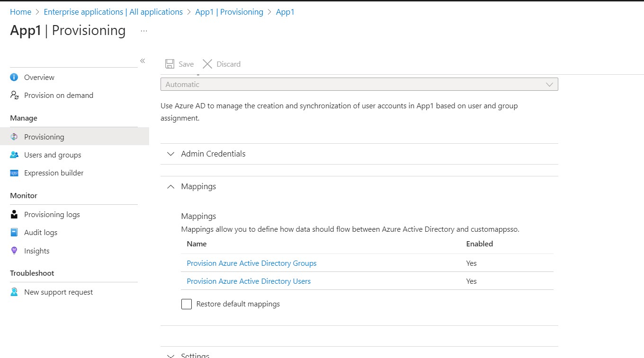Viewport: 644px width, 358px height.
Task: Click the Save button label
Action: click(186, 64)
